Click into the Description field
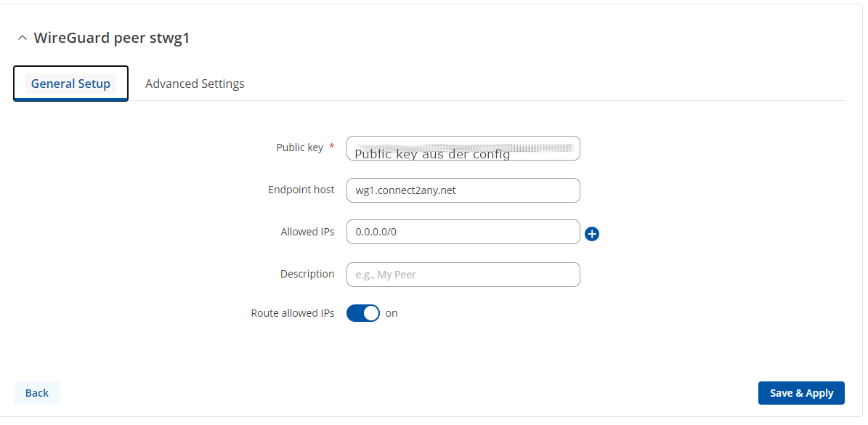Screen dimensions: 868x425 point(463,275)
